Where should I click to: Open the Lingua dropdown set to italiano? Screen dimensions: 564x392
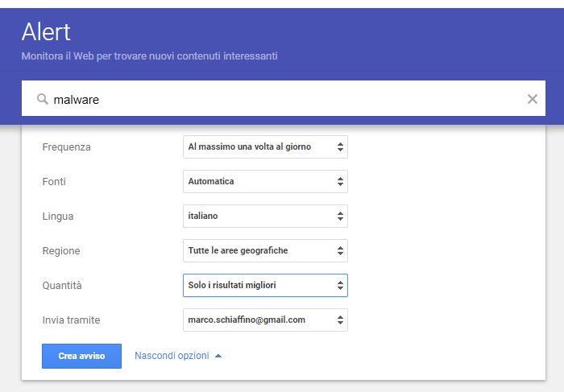click(x=265, y=216)
